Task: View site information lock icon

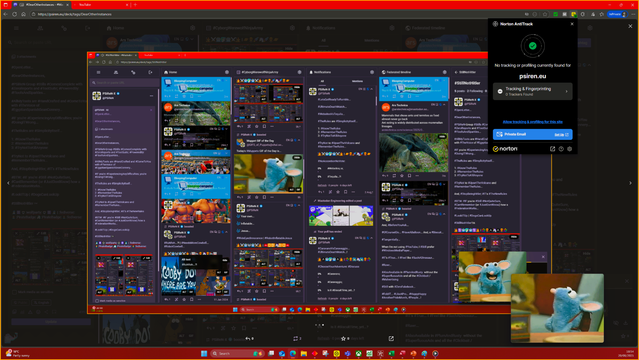Action: (33, 14)
